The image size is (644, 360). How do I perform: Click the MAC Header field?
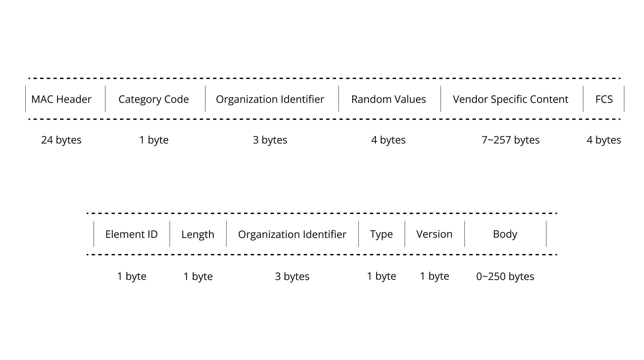pos(61,99)
